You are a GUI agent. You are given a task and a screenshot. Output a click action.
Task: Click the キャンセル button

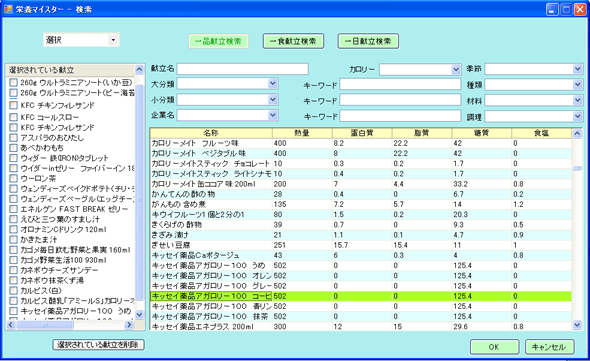tap(549, 347)
